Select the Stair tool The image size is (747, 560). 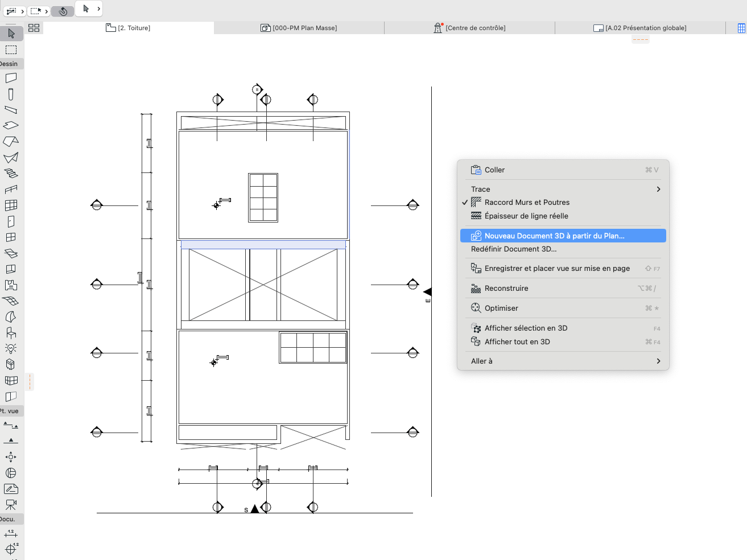point(11,173)
